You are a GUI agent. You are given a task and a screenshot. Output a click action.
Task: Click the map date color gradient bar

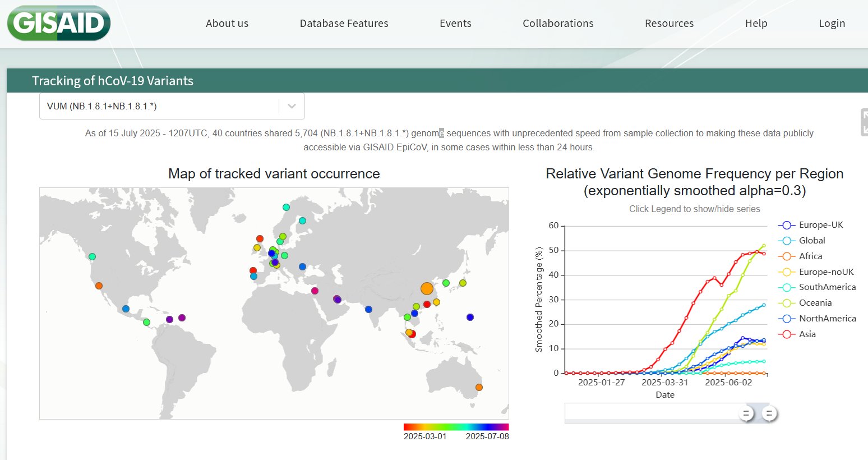coord(456,427)
